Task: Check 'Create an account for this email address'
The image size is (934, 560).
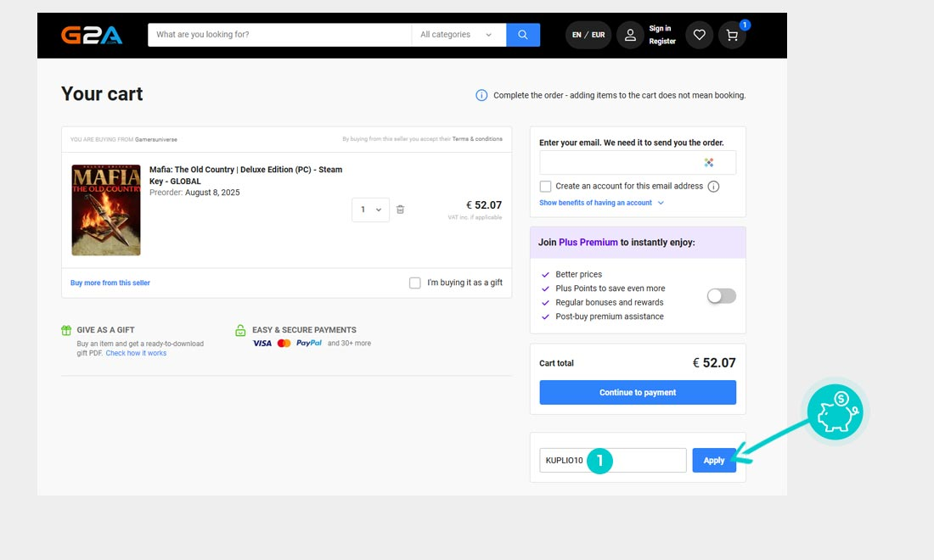Action: (x=545, y=187)
